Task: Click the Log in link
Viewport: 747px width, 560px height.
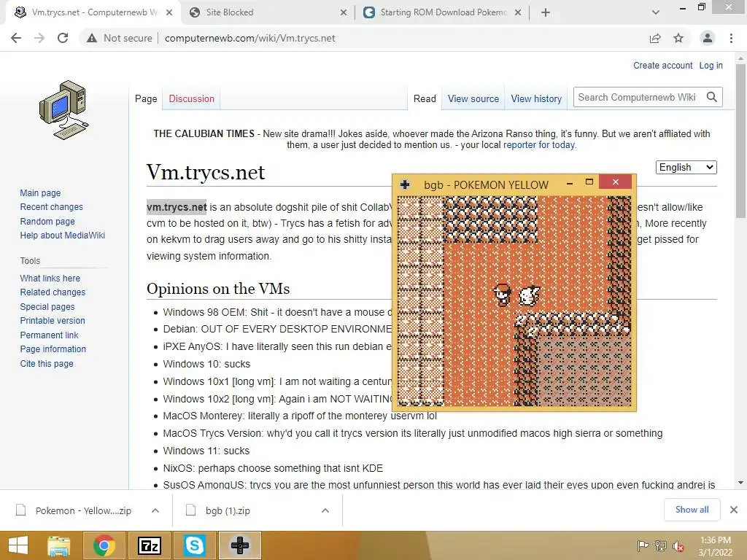Action: [711, 65]
